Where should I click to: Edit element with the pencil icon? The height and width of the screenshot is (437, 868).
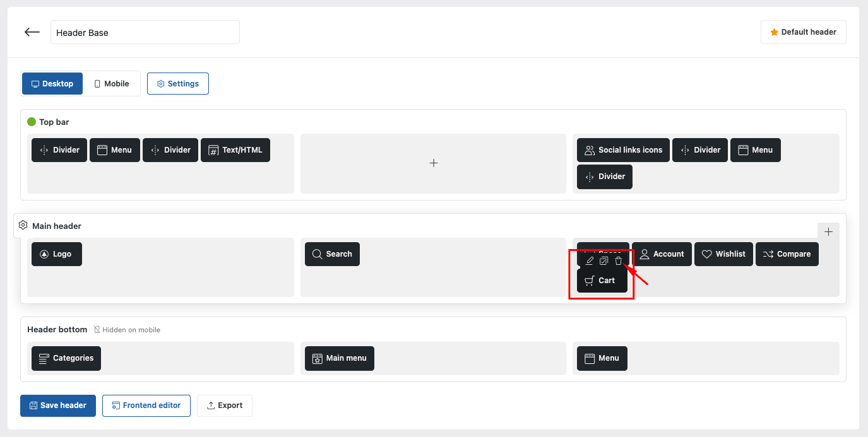[x=590, y=261]
